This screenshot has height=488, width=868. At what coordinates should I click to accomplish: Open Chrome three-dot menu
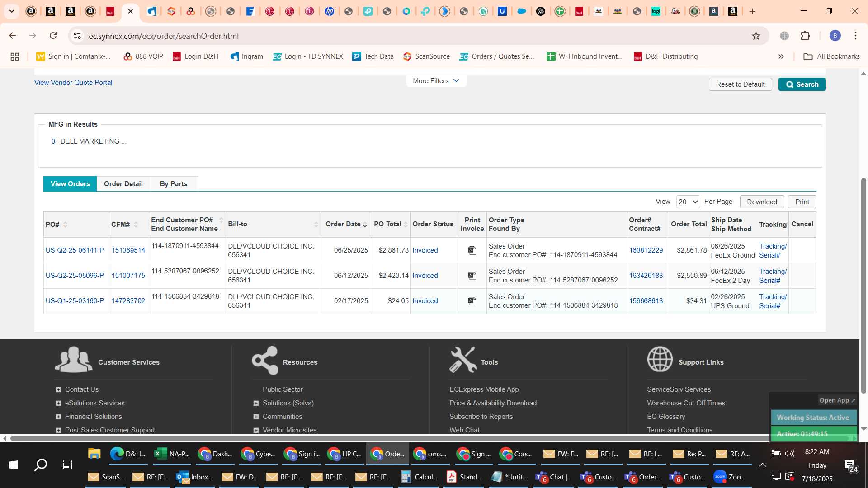click(855, 36)
